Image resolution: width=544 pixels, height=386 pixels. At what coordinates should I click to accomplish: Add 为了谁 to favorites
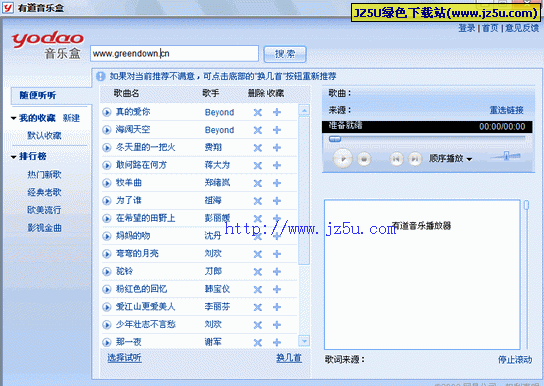[277, 201]
